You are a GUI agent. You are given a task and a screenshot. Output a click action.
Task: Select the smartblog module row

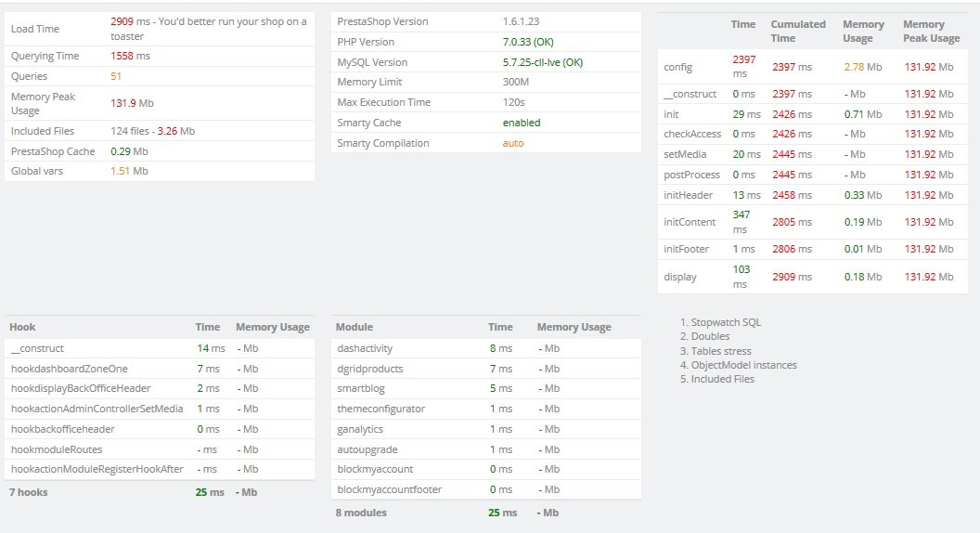tap(360, 388)
